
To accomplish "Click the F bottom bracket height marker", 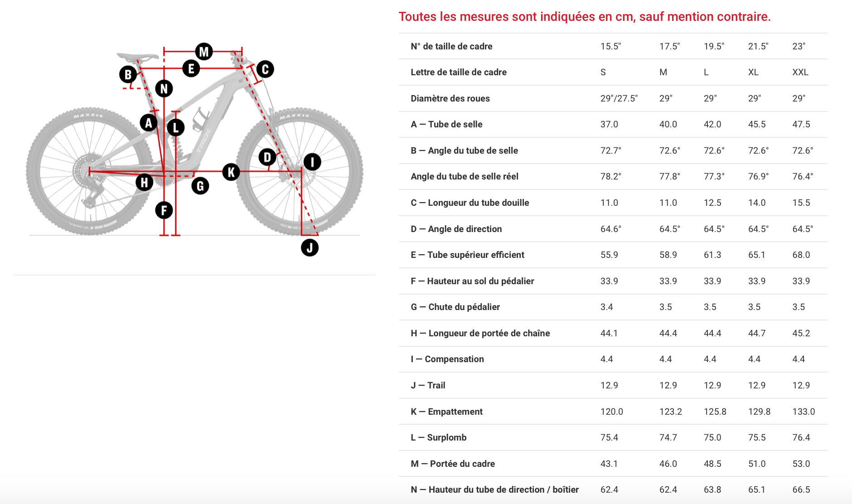I will tap(164, 210).
